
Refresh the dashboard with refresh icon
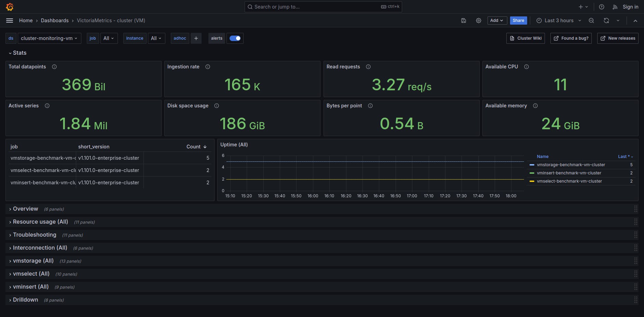click(x=606, y=21)
